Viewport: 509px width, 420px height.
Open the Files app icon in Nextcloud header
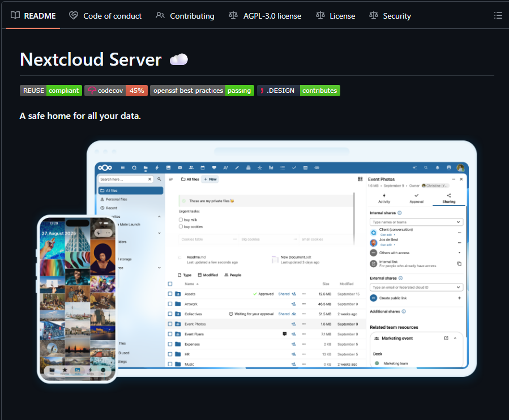point(146,168)
